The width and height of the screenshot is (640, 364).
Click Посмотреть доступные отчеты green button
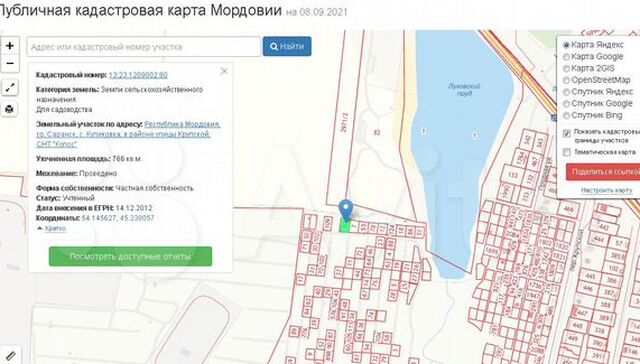coord(130,256)
